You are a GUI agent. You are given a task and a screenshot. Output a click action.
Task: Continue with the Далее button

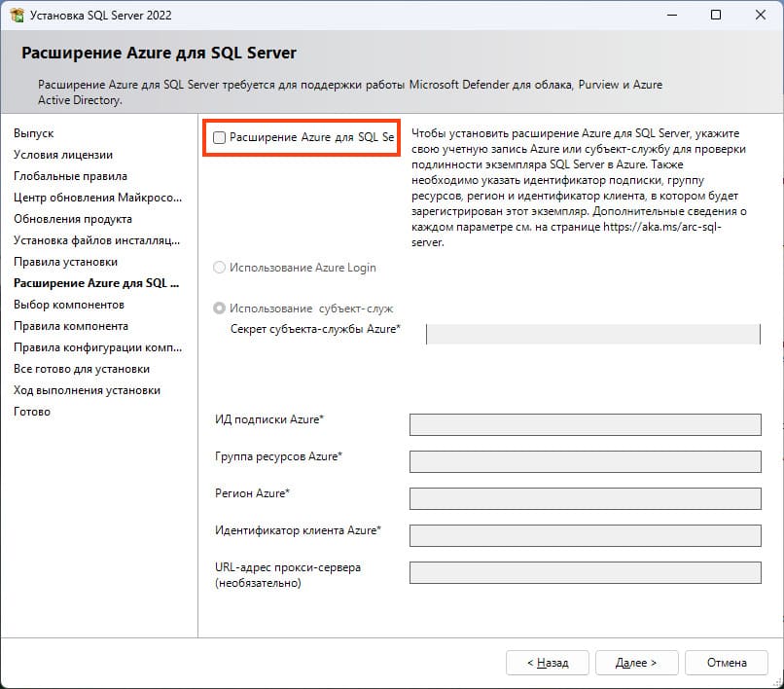point(636,663)
